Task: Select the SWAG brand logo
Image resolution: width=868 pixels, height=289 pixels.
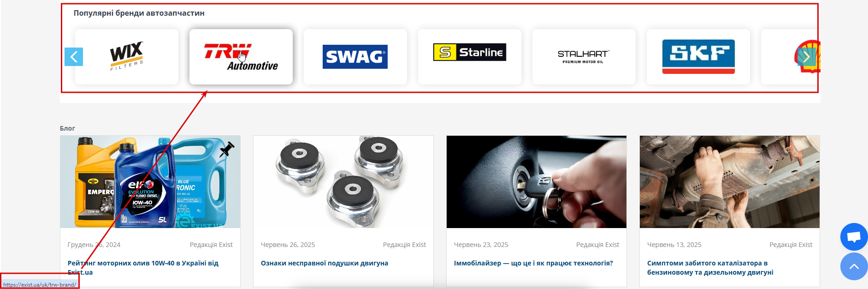Action: click(x=355, y=56)
